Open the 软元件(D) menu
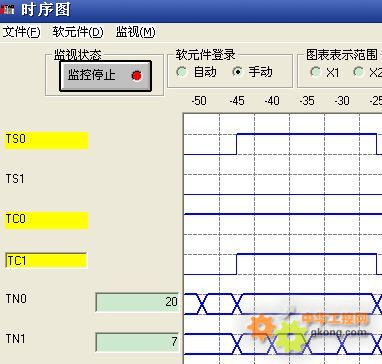 coord(78,32)
